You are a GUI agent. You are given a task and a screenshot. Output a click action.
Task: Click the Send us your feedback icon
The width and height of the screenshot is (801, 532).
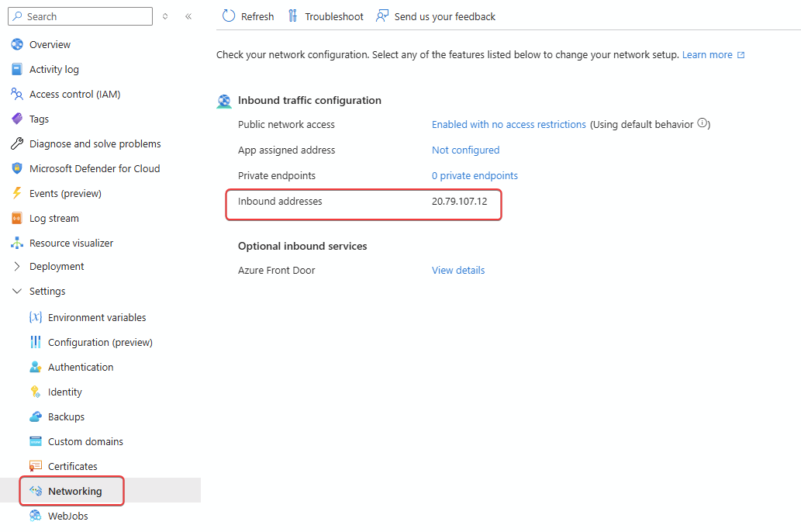pos(382,16)
